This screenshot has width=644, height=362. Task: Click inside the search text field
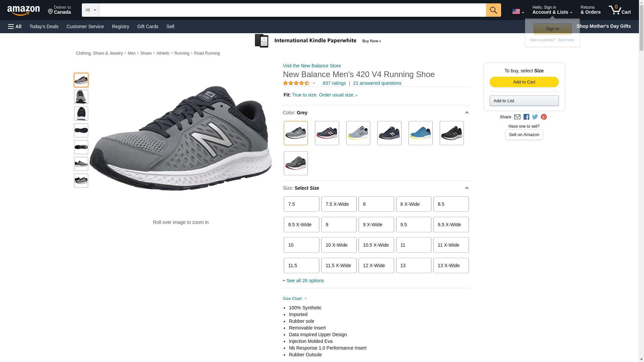[x=292, y=10]
